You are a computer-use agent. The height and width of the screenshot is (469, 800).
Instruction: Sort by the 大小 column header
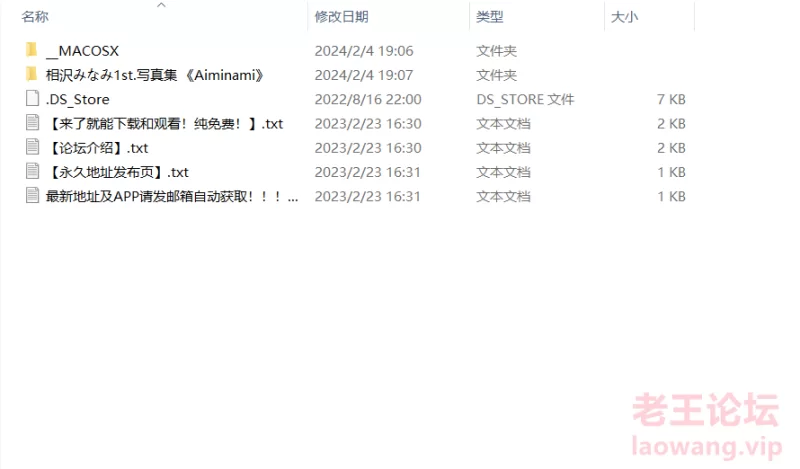pyautogui.click(x=624, y=17)
